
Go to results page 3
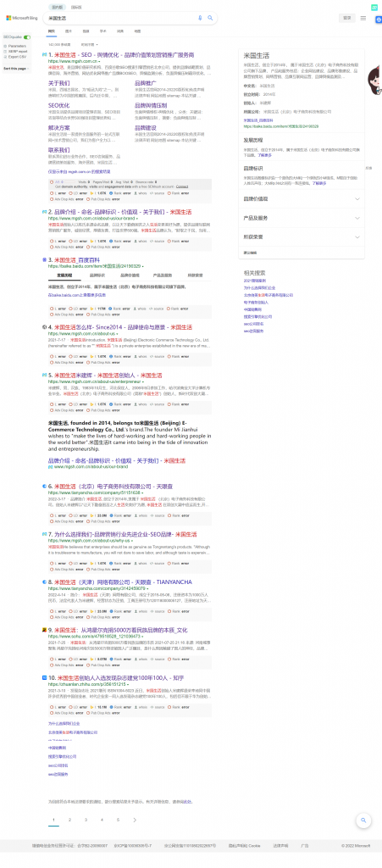(x=86, y=820)
